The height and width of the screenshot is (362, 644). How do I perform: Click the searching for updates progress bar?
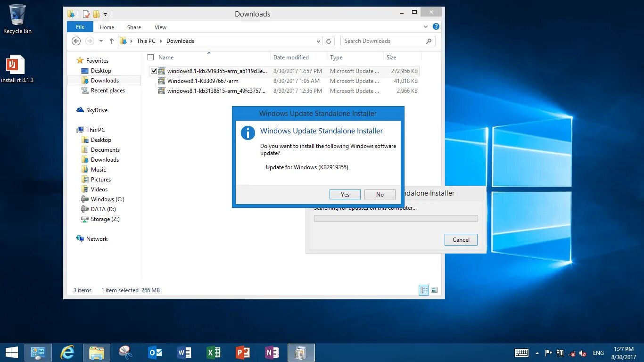click(396, 219)
